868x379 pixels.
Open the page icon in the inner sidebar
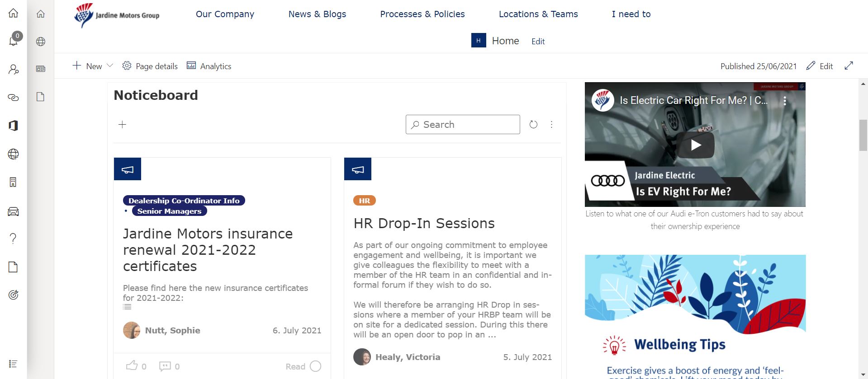click(41, 97)
